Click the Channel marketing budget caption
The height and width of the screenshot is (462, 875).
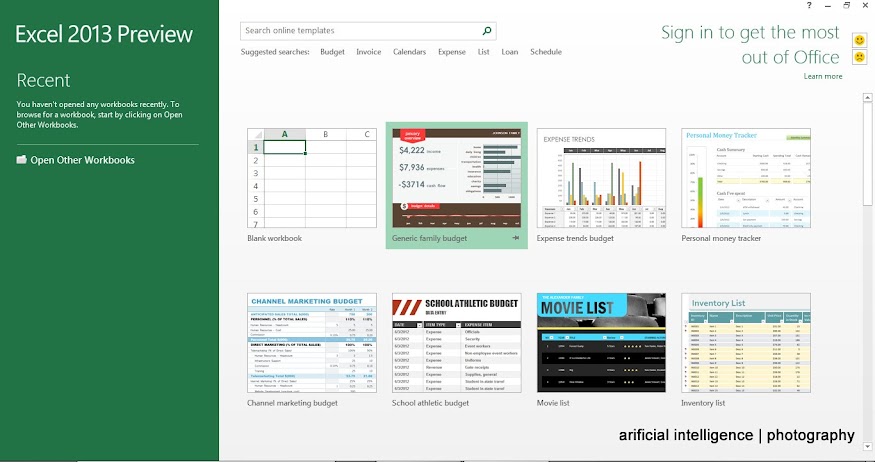click(x=292, y=403)
